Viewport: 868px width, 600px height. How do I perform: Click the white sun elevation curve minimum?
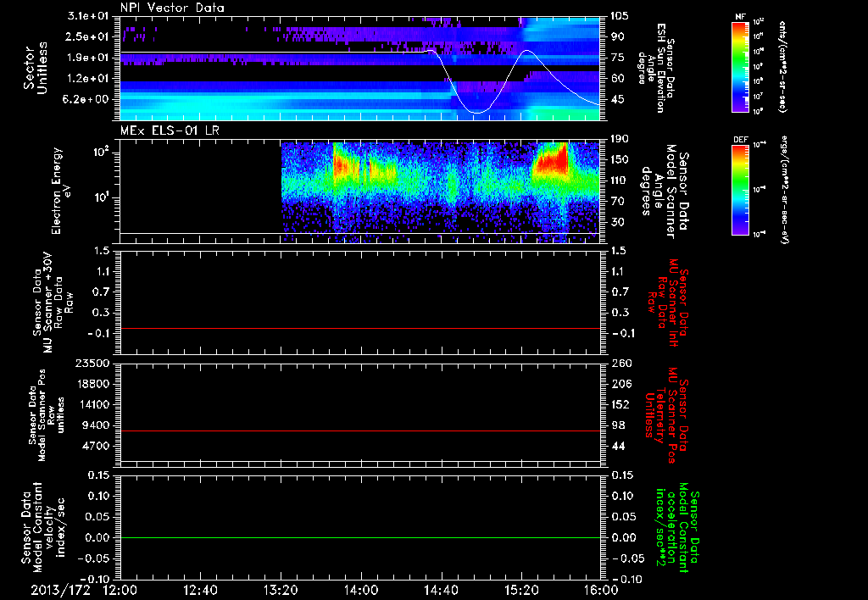[476, 113]
